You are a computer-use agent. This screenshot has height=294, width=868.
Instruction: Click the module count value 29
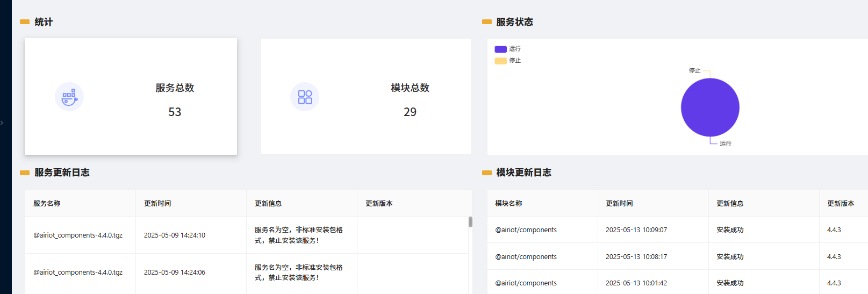(410, 112)
